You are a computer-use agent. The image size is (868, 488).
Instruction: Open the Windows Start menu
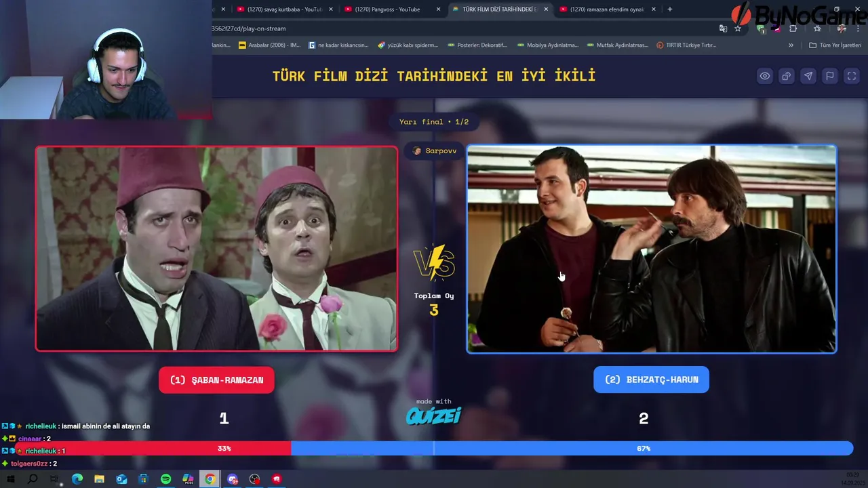click(x=10, y=479)
